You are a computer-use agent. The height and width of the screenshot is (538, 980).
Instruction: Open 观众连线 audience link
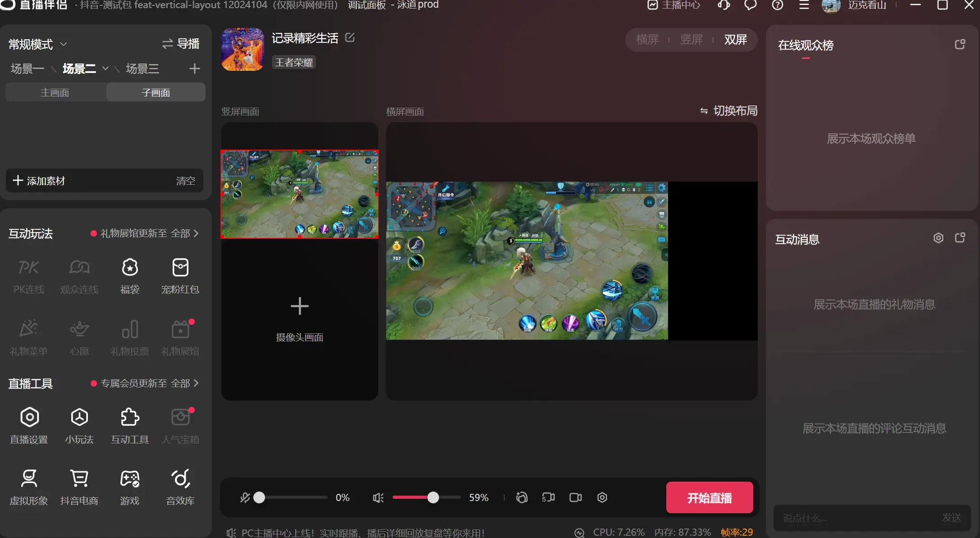[x=79, y=276]
